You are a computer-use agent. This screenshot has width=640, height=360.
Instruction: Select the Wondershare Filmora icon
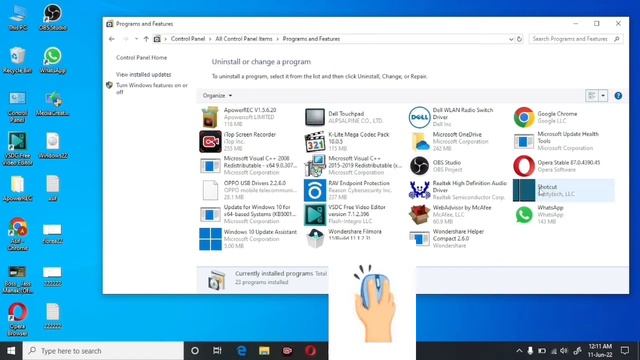315,239
